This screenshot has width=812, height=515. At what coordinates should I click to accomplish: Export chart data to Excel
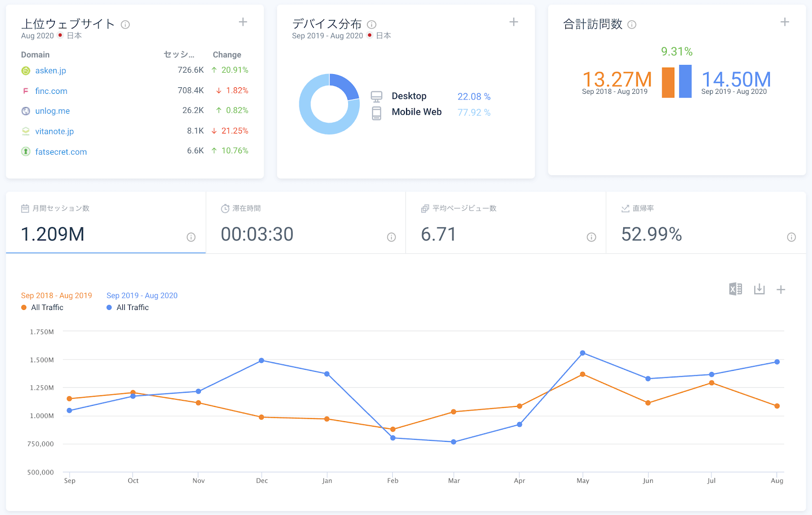[x=735, y=289]
